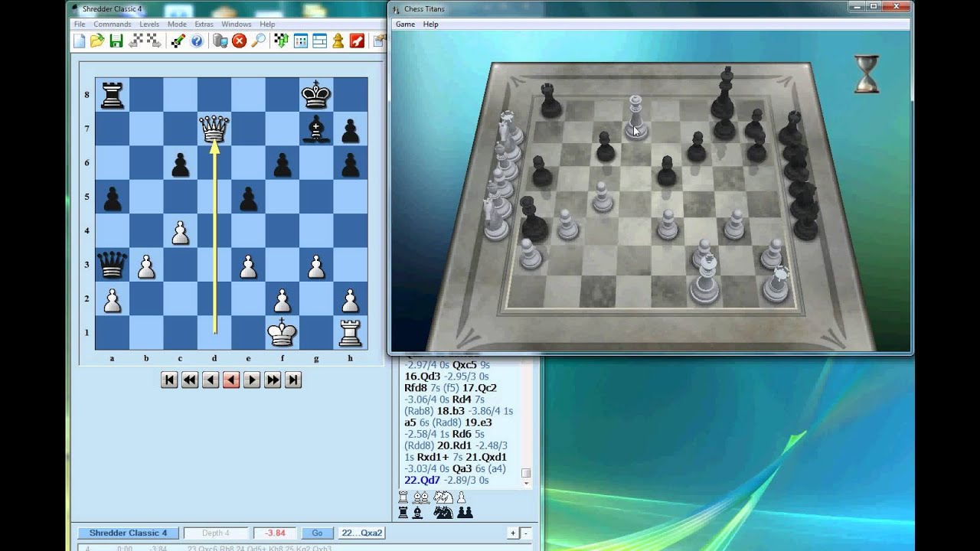Click the hourglass icon in Chess Titans
This screenshot has width=980, height=551.
(866, 73)
